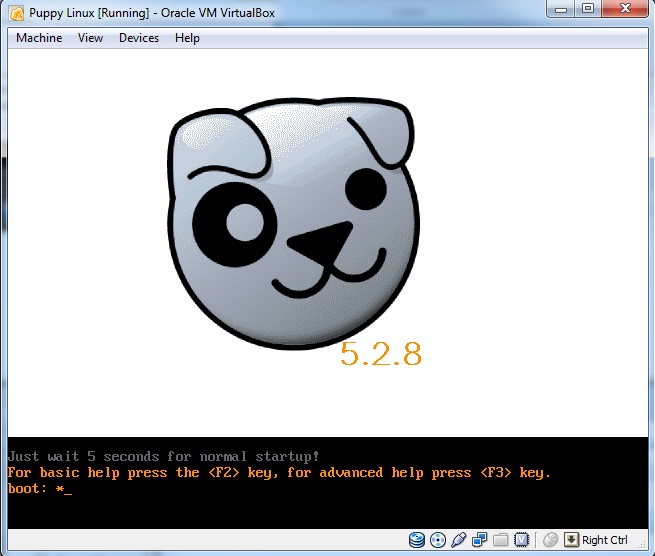
Task: Click the USB devices status icon
Action: (x=458, y=540)
